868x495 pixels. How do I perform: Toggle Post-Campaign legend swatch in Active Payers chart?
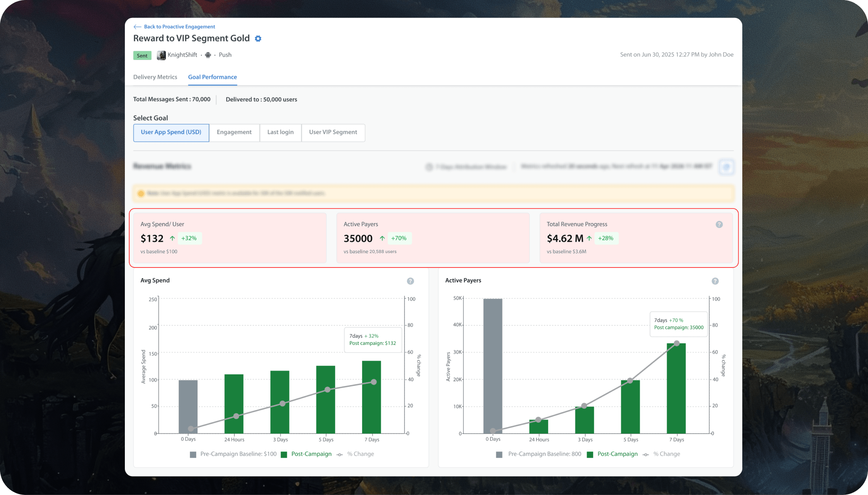tap(590, 454)
